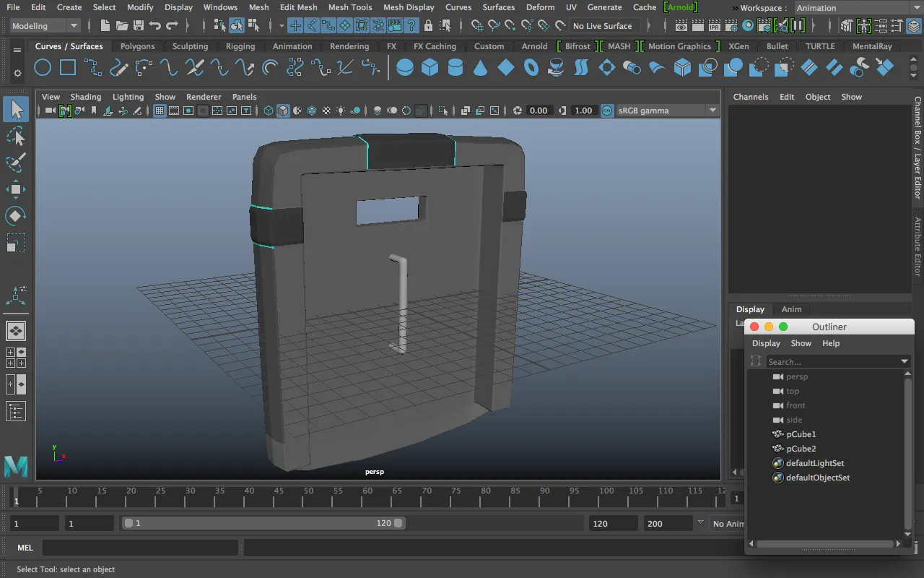Open Outliner search options dropdown arrow
The width and height of the screenshot is (924, 578).
(x=905, y=362)
